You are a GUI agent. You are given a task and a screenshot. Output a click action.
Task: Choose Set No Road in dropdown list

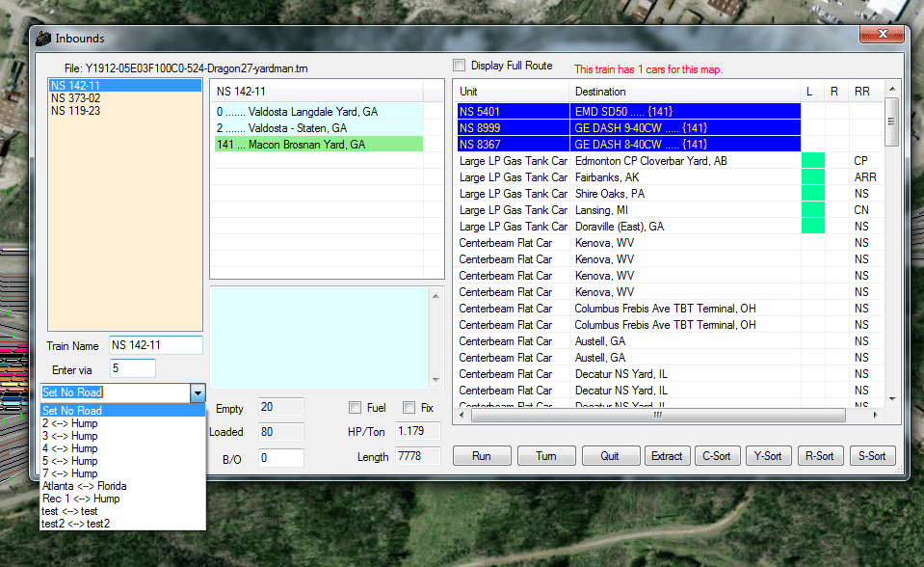click(x=122, y=411)
